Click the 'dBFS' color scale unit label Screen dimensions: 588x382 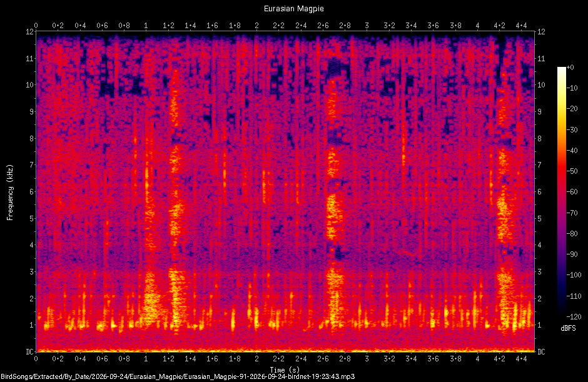coord(568,328)
